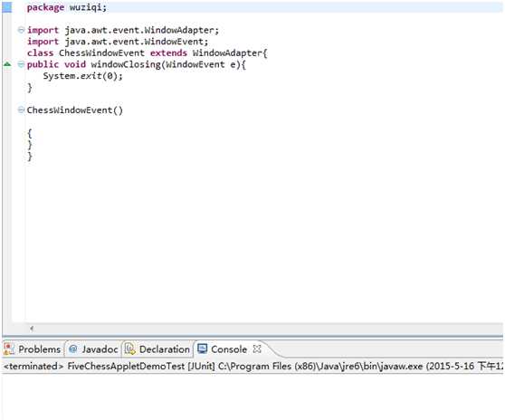The height and width of the screenshot is (420, 505).
Task: Click the Javadoc @ icon
Action: 73,349
